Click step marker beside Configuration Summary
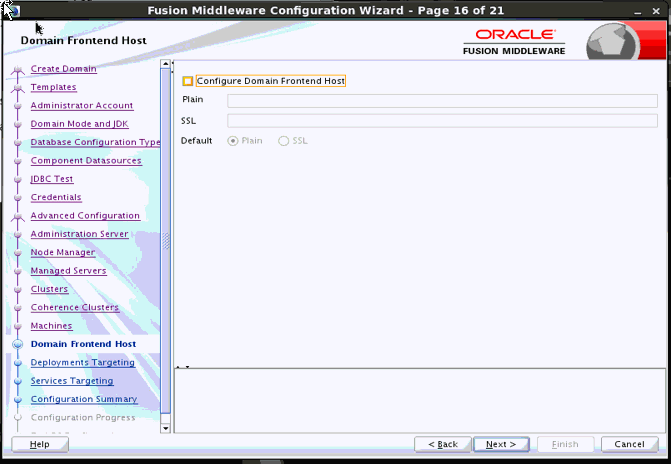Viewport: 671px width, 464px height. pos(18,400)
